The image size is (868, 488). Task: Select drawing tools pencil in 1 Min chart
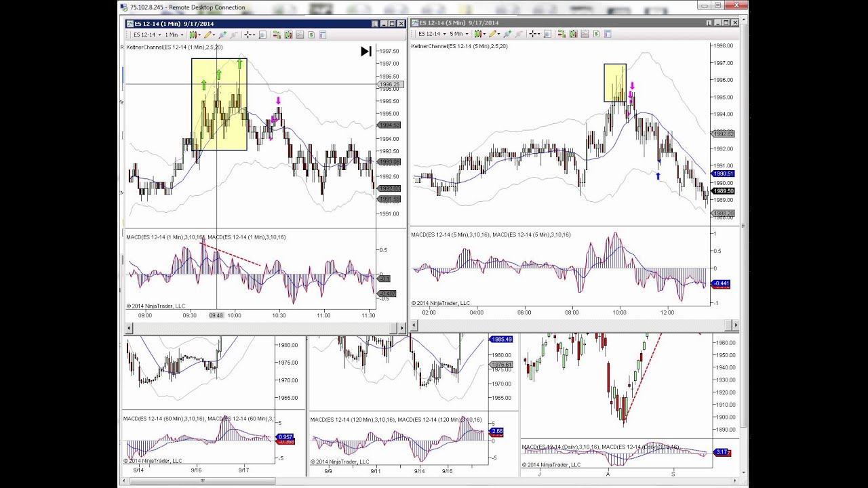(208, 35)
